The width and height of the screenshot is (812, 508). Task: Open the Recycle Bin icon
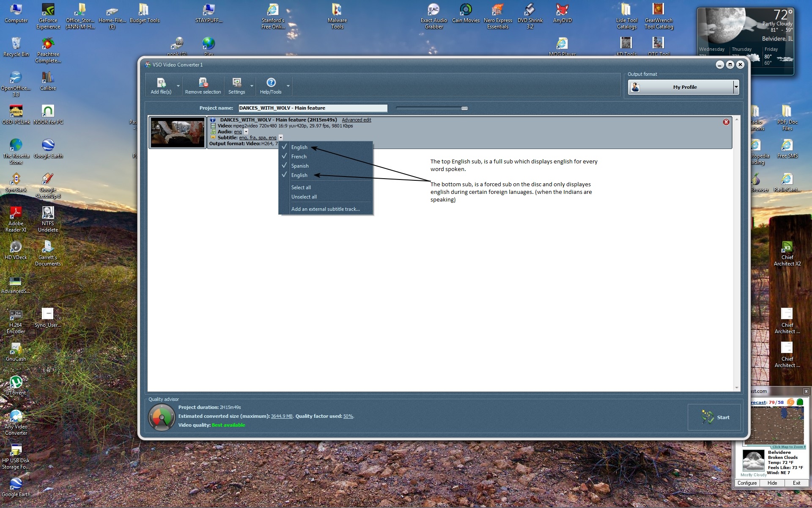[16, 47]
